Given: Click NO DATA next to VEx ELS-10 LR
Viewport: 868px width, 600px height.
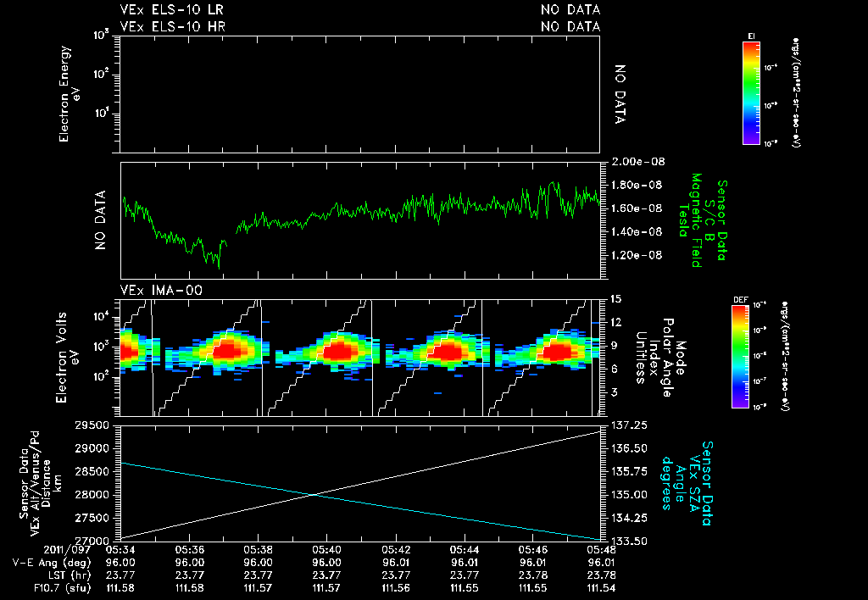Looking at the screenshot, I should click(x=570, y=10).
